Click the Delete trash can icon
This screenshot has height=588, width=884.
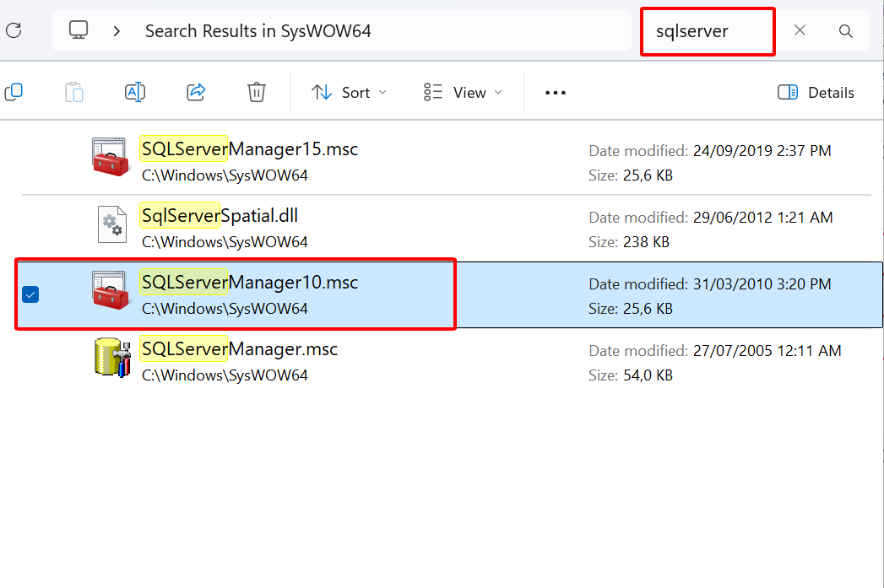click(257, 92)
